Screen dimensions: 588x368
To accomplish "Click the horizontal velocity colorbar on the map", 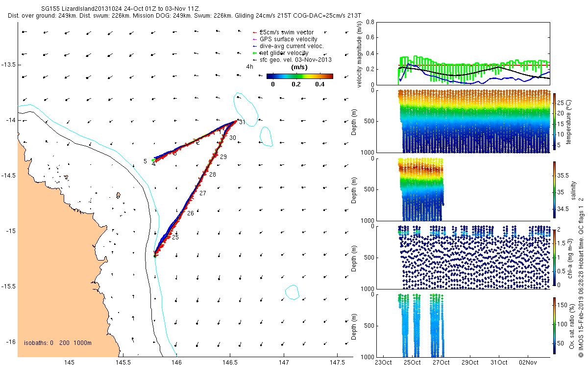I will (x=300, y=76).
